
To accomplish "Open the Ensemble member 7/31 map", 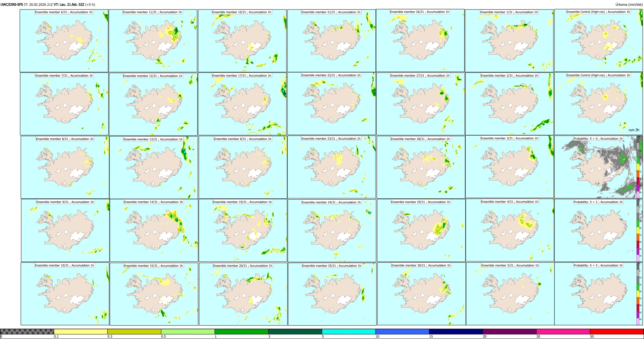I will (64, 104).
